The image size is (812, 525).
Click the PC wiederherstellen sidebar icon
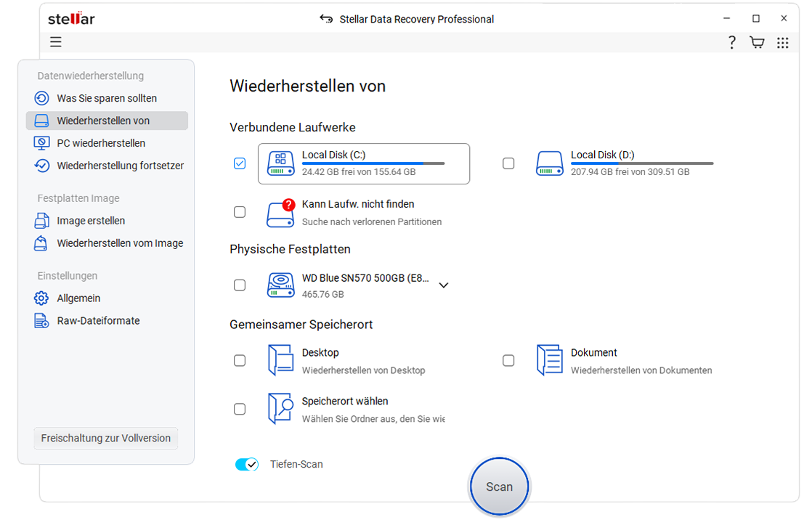(42, 143)
